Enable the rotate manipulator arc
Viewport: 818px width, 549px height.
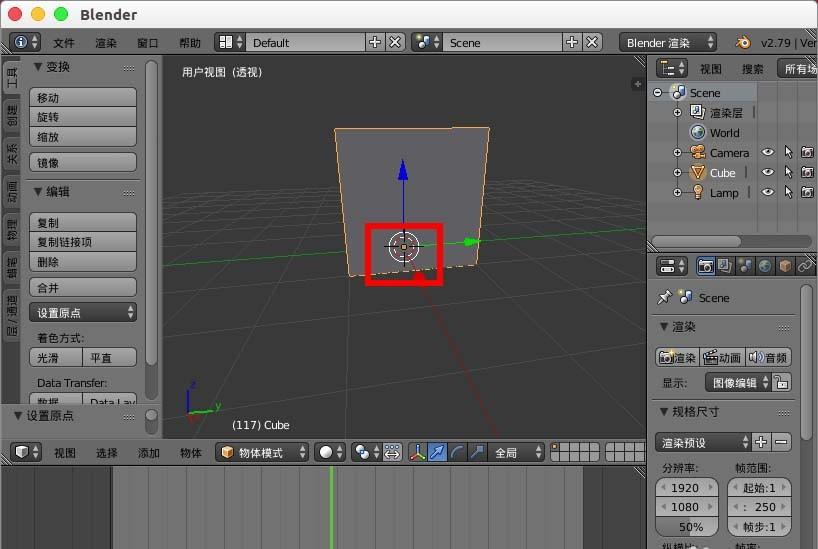tap(457, 452)
